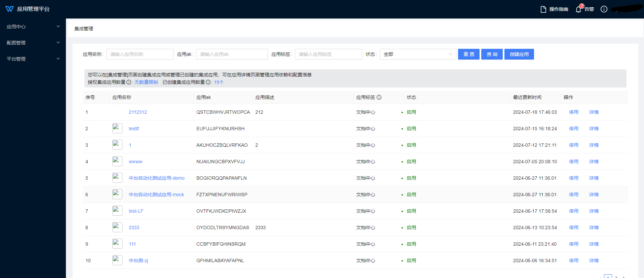Viewport: 644px width, 278px height.
Task: Click the 创建应用 button
Action: [x=519, y=54]
